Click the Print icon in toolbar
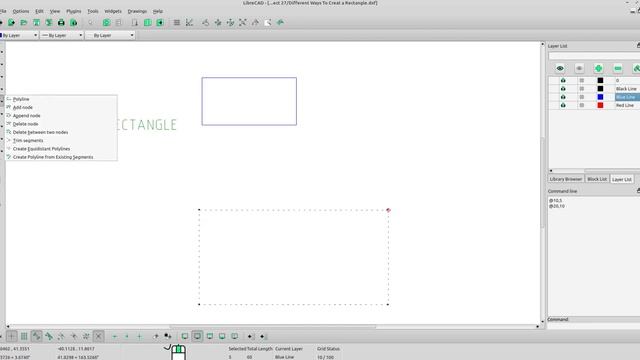The height and width of the screenshot is (360, 640). [x=61, y=22]
